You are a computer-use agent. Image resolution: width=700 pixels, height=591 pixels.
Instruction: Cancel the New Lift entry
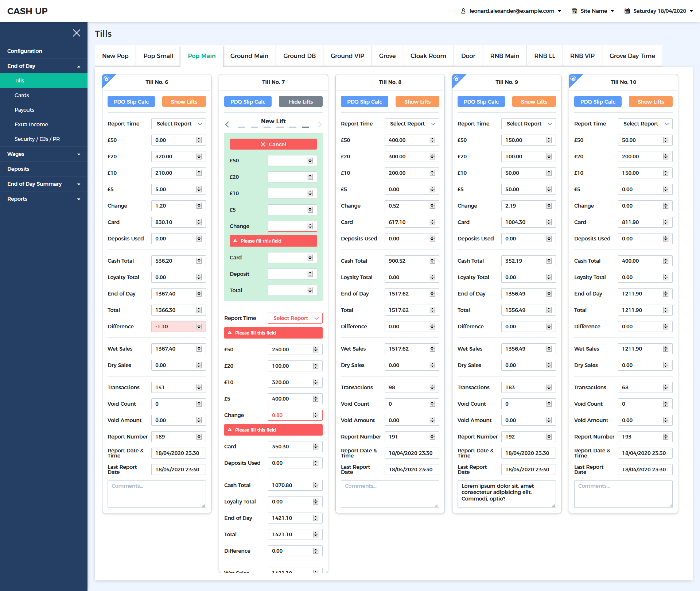[273, 144]
